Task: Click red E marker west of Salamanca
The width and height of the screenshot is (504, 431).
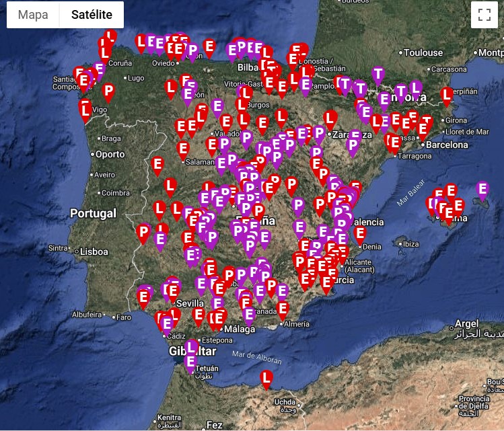Action: click(x=157, y=164)
